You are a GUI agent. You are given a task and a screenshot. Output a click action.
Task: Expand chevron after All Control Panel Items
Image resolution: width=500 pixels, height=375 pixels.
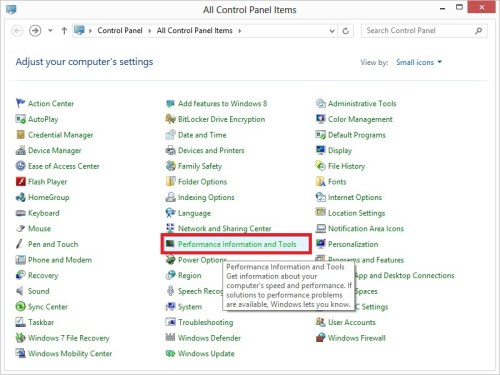pyautogui.click(x=239, y=31)
